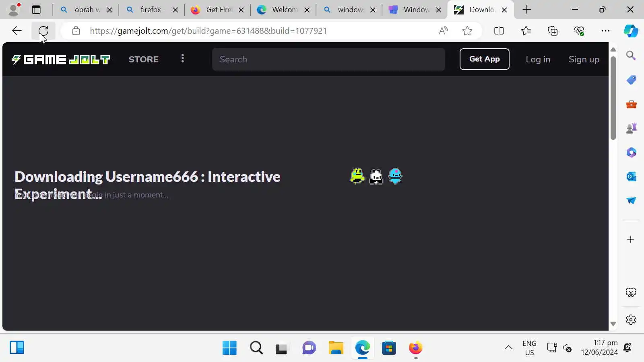The height and width of the screenshot is (362, 644).
Task: Open the Widgets panel in taskbar
Action: point(17,348)
